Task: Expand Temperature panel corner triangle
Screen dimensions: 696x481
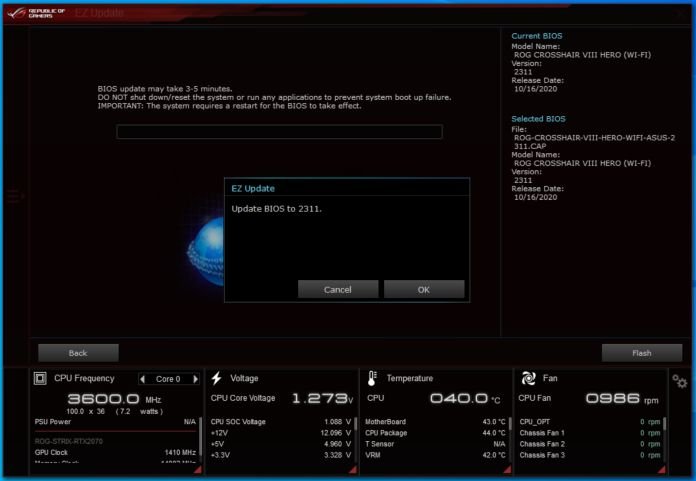Action: pos(507,469)
